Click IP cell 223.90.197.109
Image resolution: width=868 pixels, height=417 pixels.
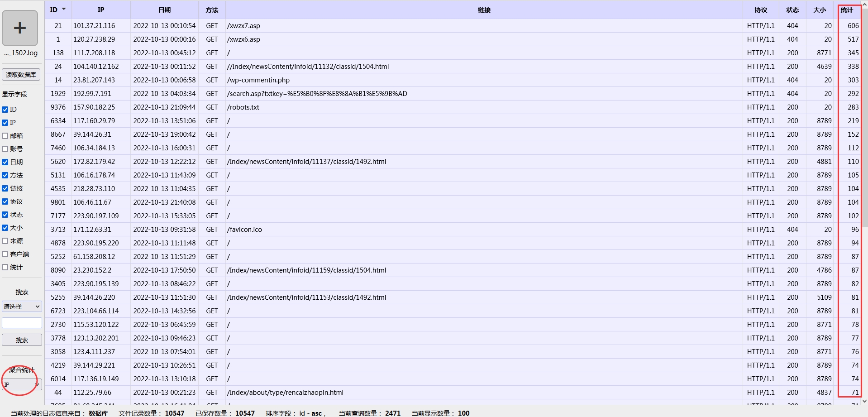click(x=96, y=216)
